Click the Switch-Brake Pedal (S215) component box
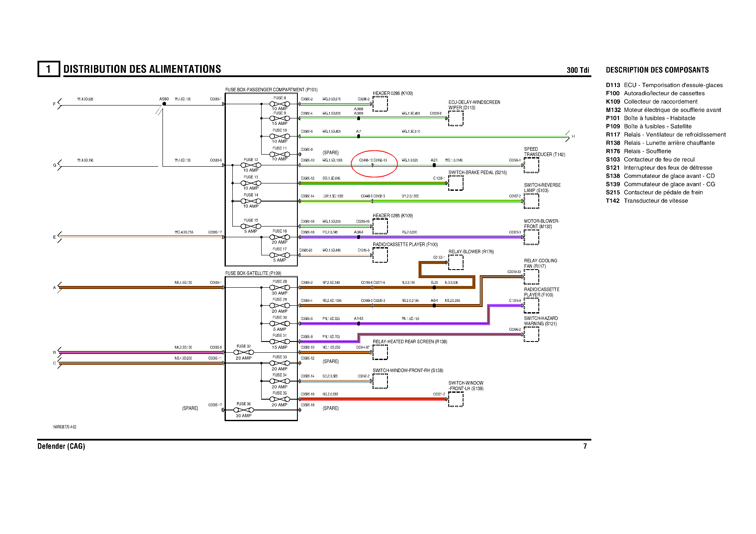 pos(456,183)
